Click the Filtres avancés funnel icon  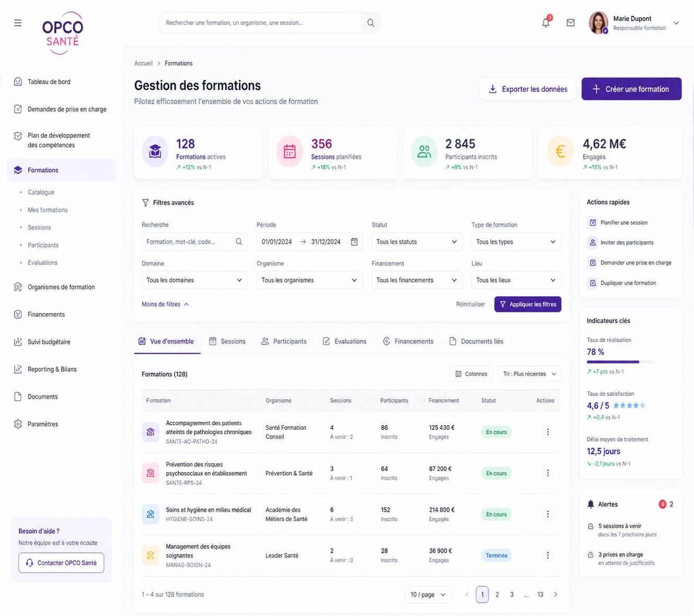tap(145, 203)
